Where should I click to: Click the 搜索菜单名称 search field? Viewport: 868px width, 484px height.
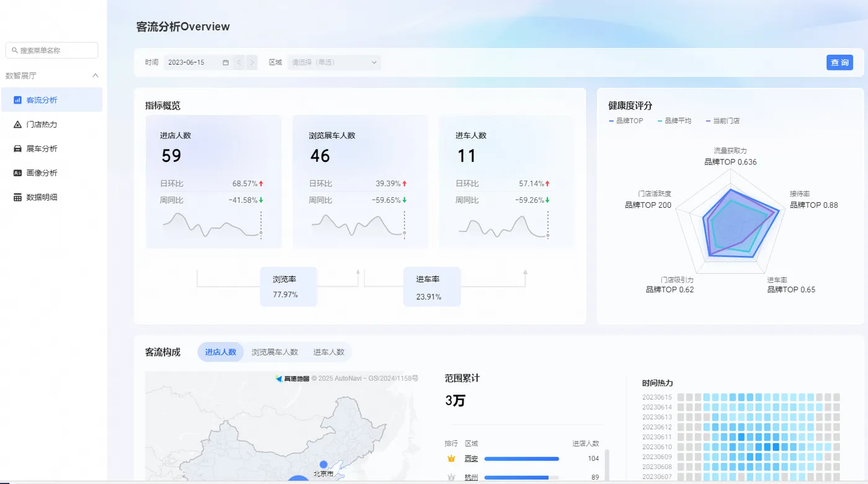(52, 50)
